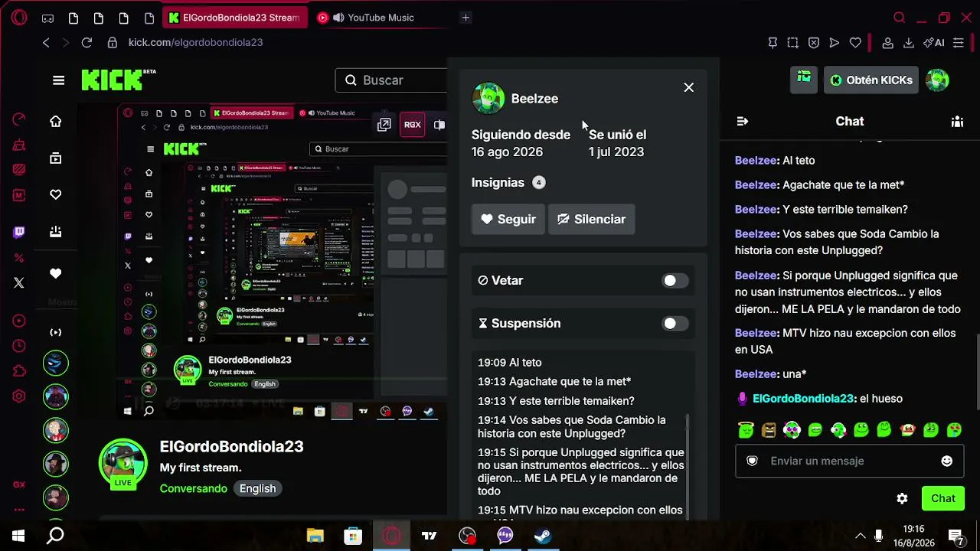Collapse the chat panel with arrow icon
Screen dimensions: 980x551
coord(742,122)
